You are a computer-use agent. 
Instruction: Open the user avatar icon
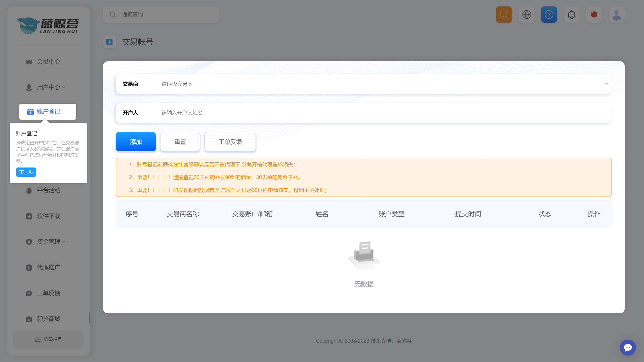tap(616, 14)
